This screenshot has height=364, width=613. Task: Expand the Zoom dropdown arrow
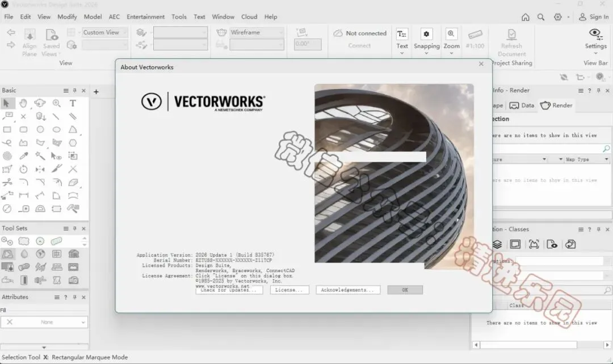click(451, 53)
